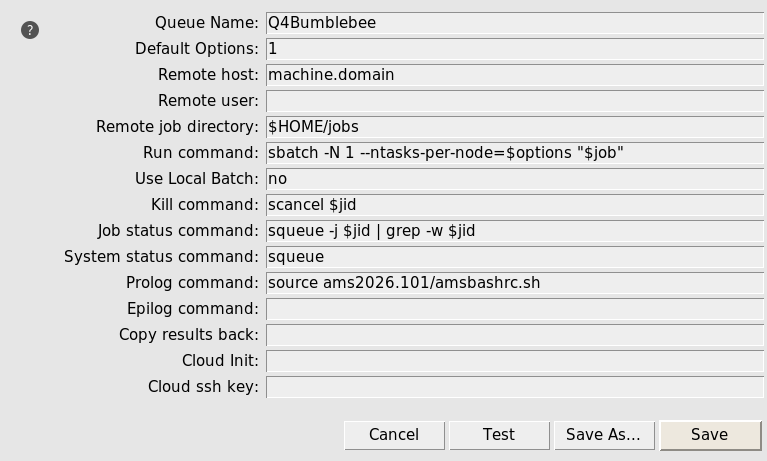Edit the Prolog command field
The height and width of the screenshot is (461, 767).
(514, 283)
